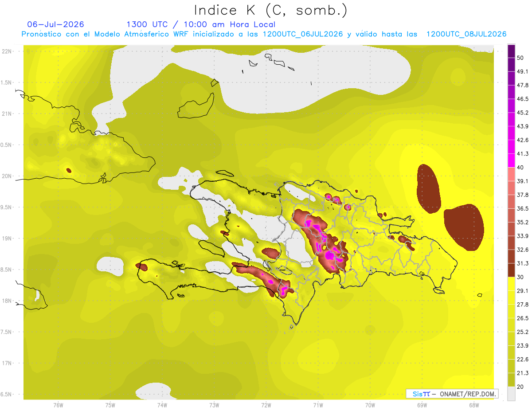532x411 pixels.
Task: Click the '76W' longitude label
Action: pos(58,405)
